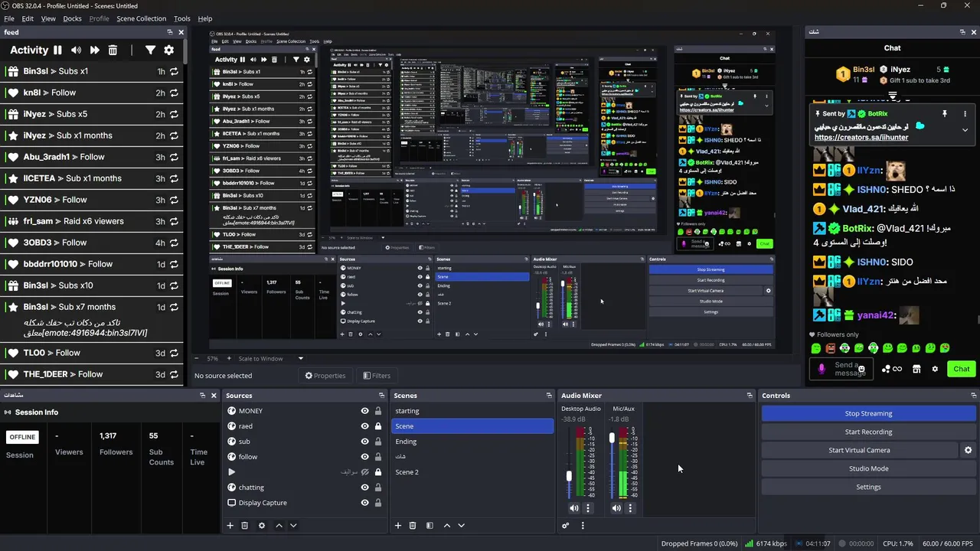Click Start Recording button
The image size is (980, 551).
[x=868, y=432]
